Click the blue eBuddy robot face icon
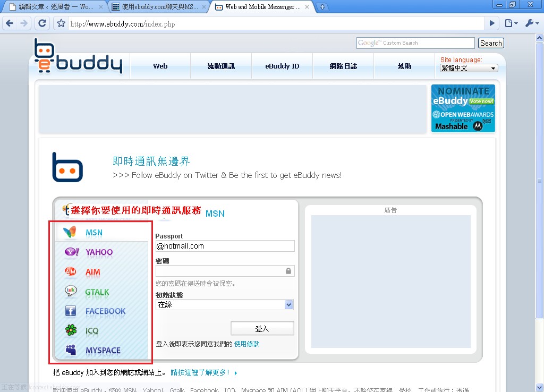The height and width of the screenshot is (392, 544). coord(67,167)
